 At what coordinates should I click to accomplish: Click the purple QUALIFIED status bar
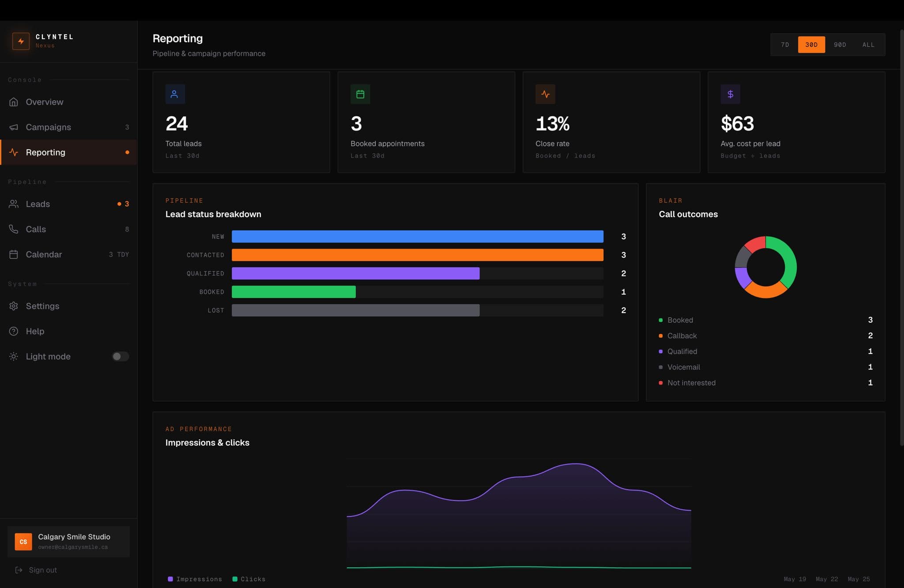[x=356, y=273]
